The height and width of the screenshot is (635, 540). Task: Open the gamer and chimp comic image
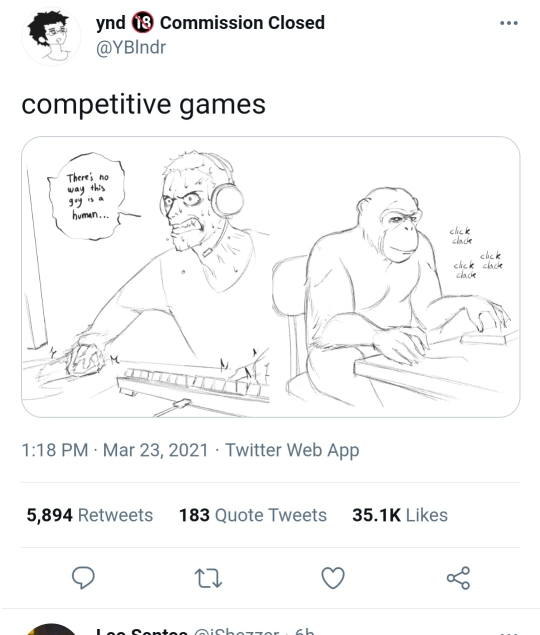coord(271,277)
